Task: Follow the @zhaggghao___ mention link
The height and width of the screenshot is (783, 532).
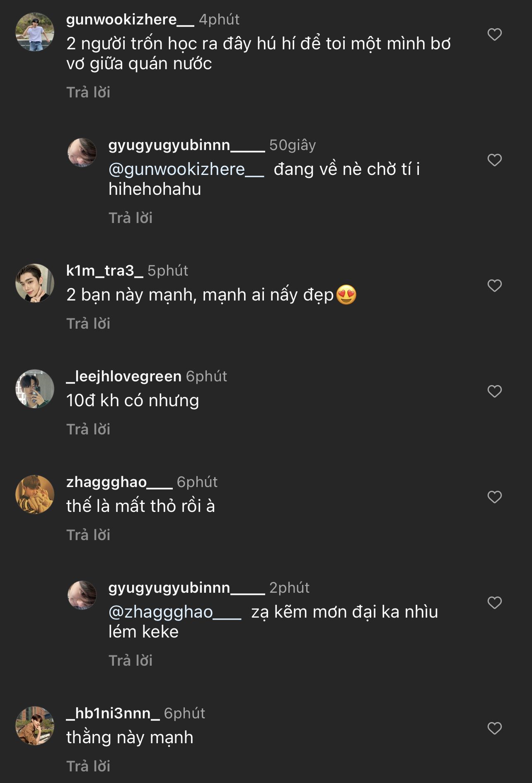Action: click(x=174, y=612)
